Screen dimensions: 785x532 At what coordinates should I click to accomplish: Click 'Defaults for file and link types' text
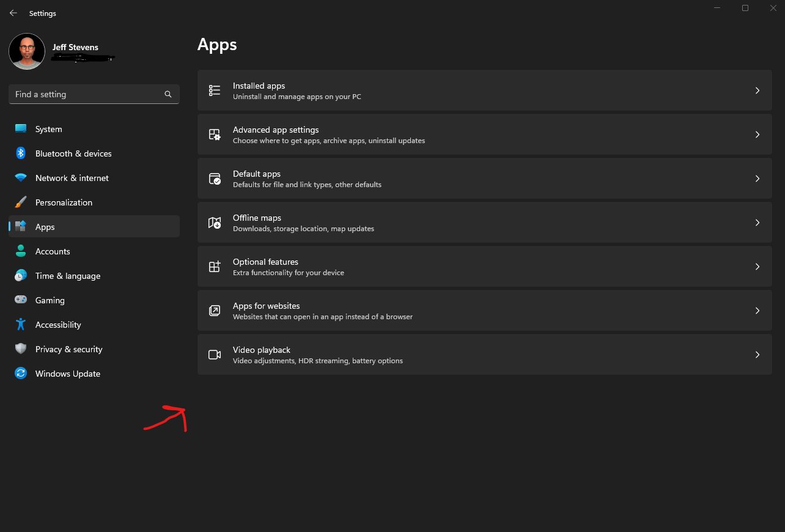coord(307,185)
